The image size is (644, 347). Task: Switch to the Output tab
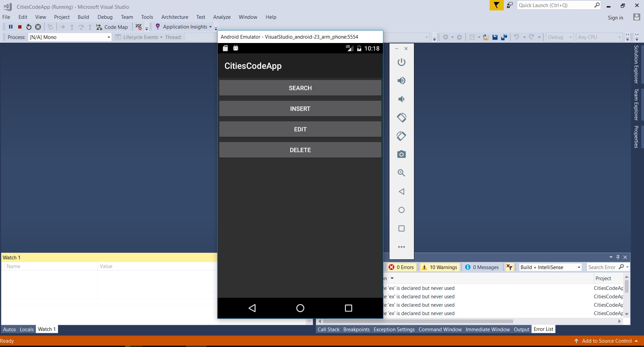point(522,330)
